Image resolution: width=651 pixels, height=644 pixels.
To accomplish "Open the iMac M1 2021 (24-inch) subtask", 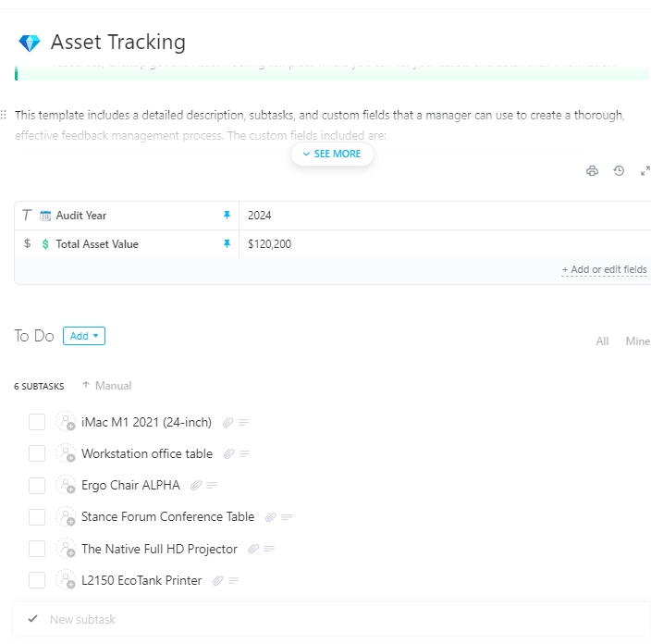I will tap(146, 422).
